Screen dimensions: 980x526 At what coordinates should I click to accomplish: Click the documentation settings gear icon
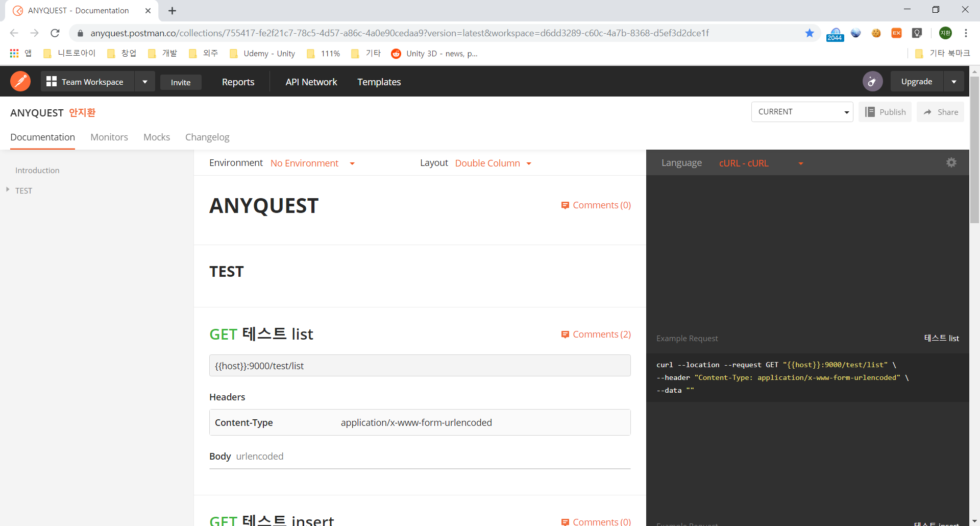pos(951,162)
